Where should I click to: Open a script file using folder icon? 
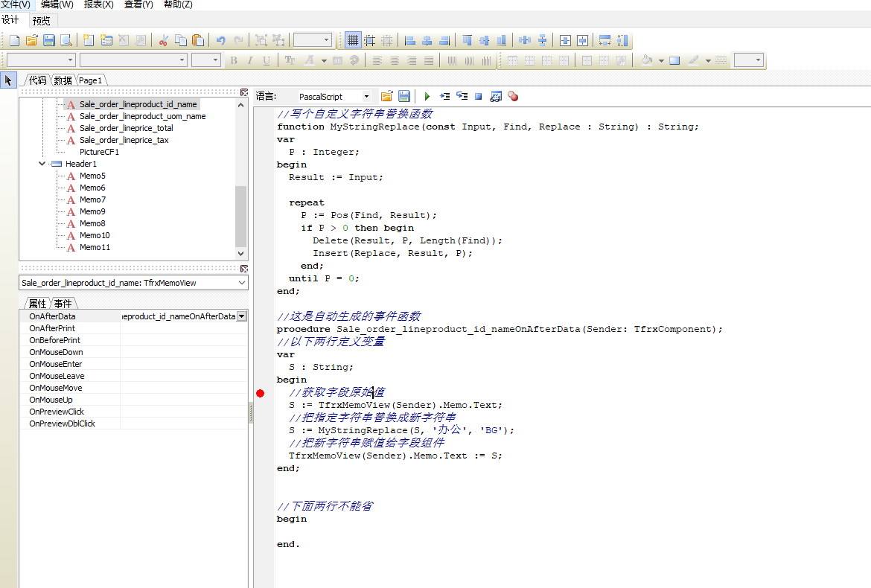pos(386,97)
